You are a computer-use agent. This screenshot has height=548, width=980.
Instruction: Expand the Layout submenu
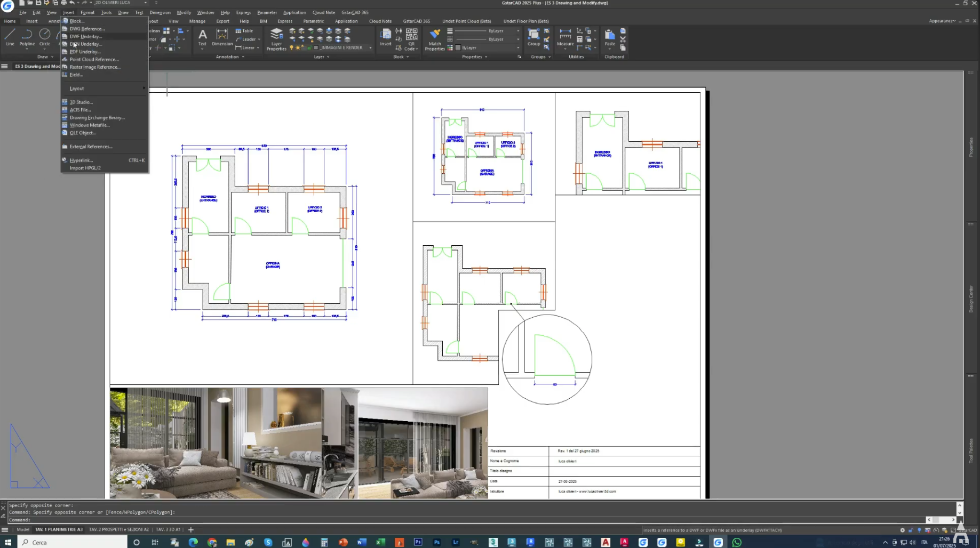pyautogui.click(x=77, y=88)
